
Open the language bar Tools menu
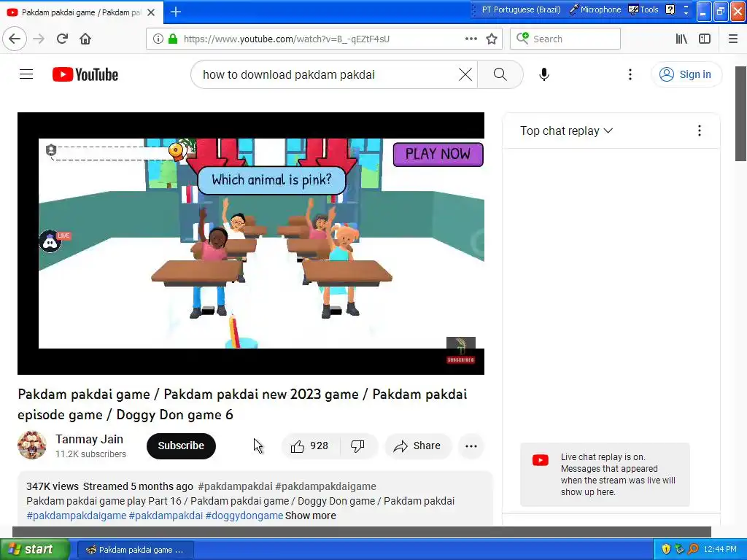pyautogui.click(x=643, y=9)
